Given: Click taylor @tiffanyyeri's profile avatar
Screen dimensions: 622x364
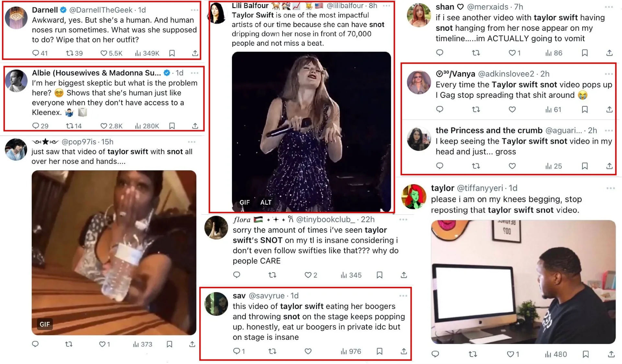Looking at the screenshot, I should pos(413,196).
